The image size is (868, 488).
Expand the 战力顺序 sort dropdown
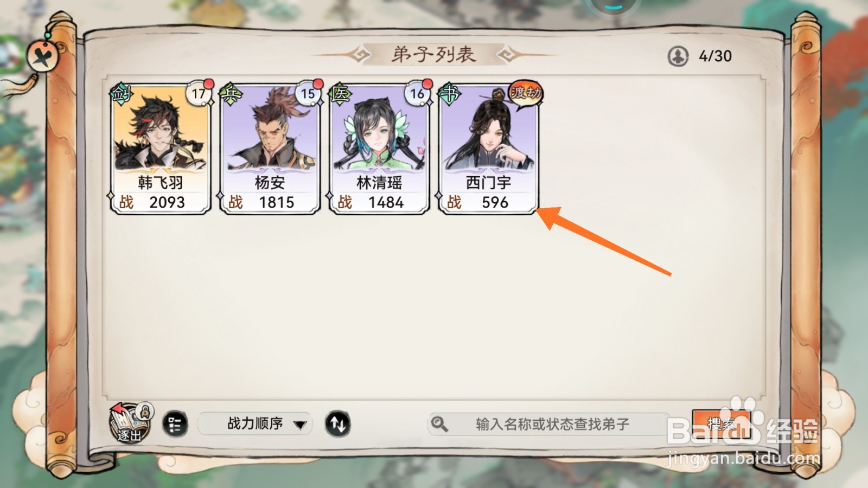(x=255, y=423)
